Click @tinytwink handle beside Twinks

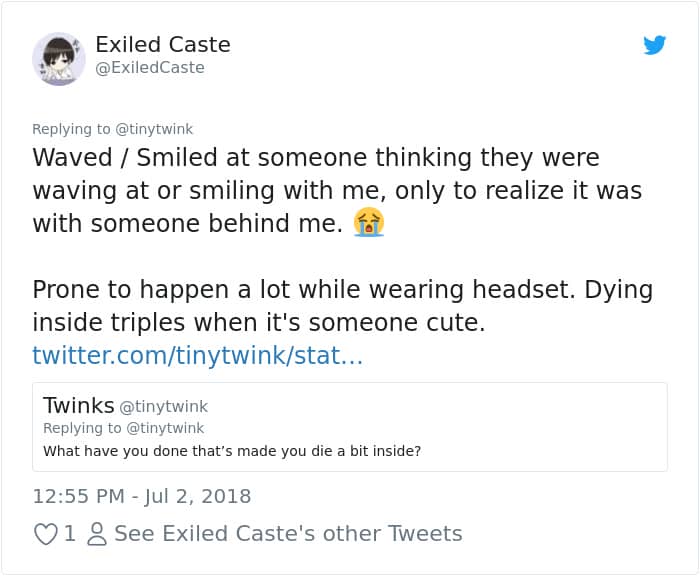(x=164, y=407)
